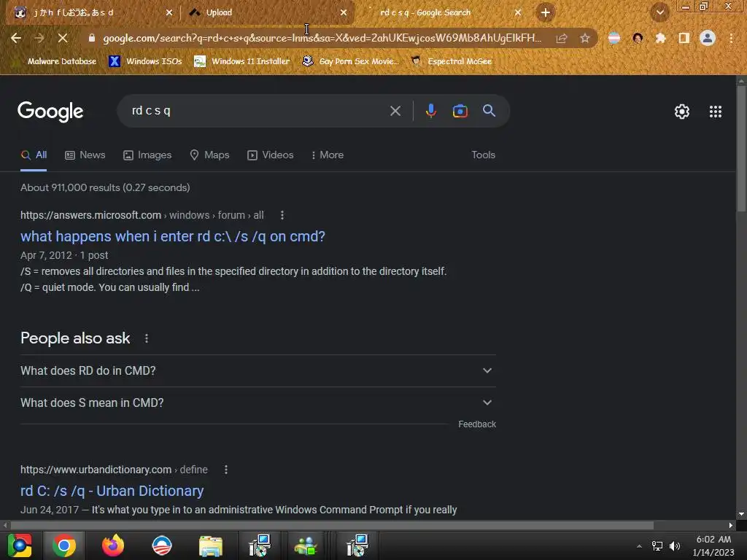Open Malware Database bookmark
The image size is (747, 560).
click(x=55, y=61)
